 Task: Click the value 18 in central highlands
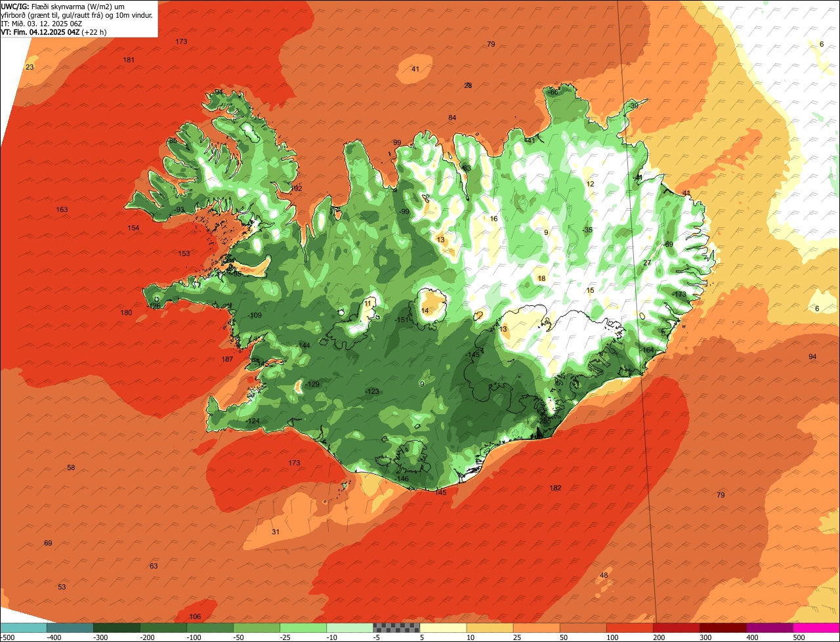(541, 279)
